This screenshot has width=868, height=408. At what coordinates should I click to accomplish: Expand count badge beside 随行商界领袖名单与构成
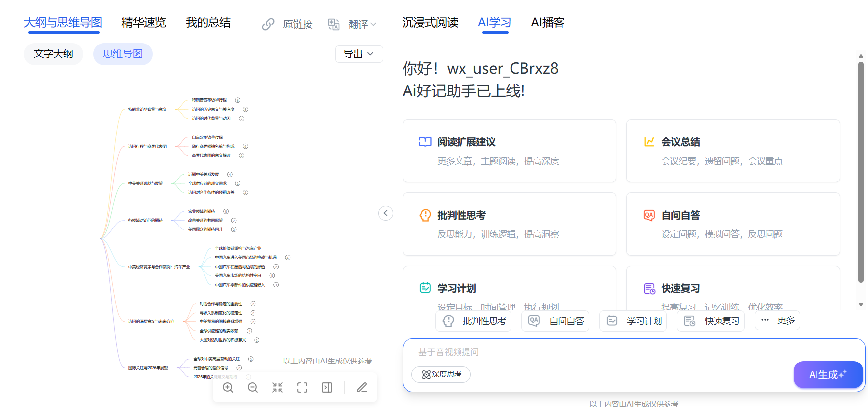(245, 146)
